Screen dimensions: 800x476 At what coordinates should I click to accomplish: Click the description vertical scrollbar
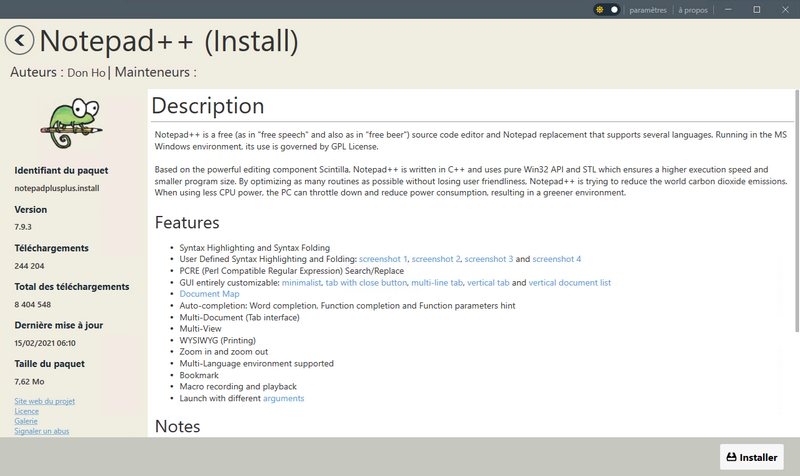tap(796, 211)
